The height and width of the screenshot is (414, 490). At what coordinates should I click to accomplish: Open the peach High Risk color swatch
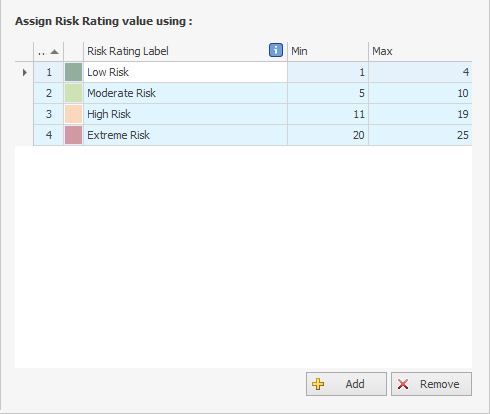[x=73, y=114]
